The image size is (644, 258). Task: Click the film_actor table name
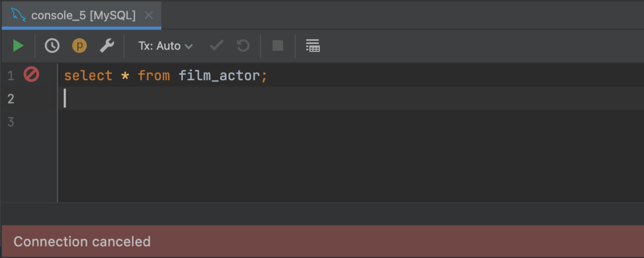coord(219,76)
